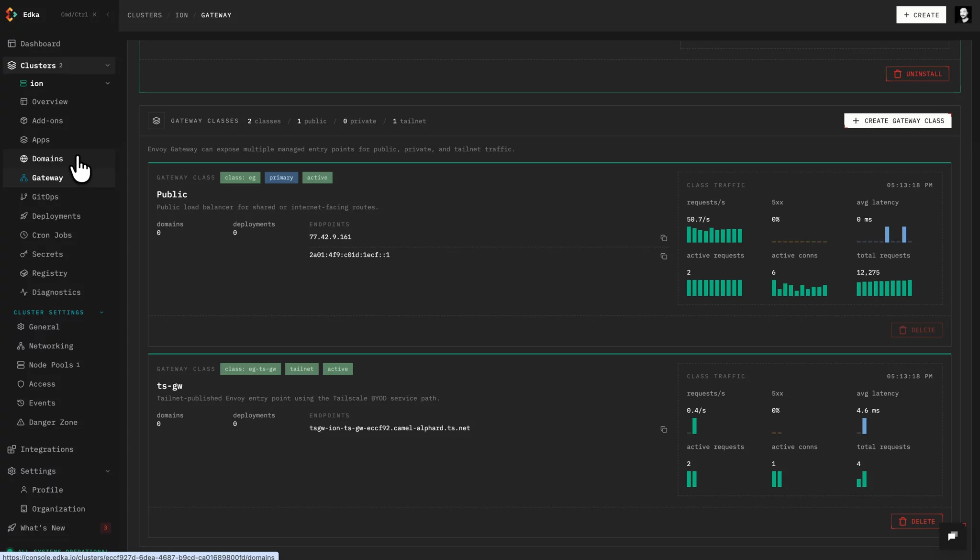Click CREATE GATEWAY CLASS button

coord(898,121)
